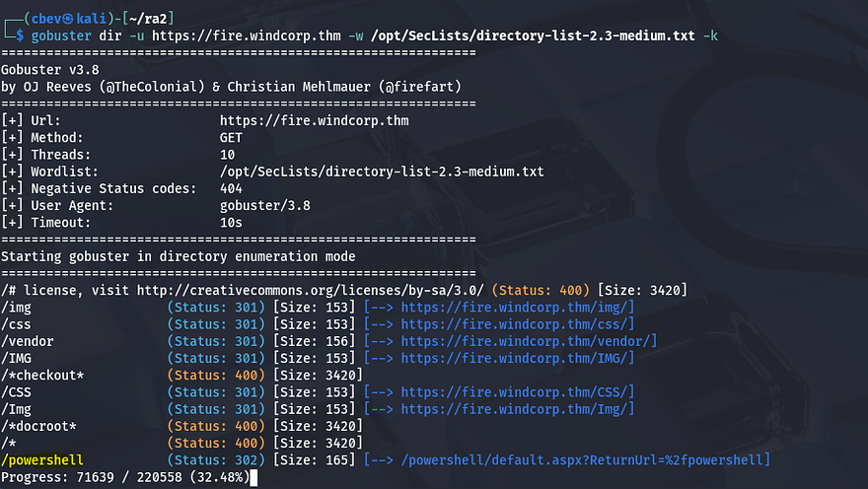The height and width of the screenshot is (489, 868).
Task: Open the https://fire.windcorp.thm/img/ redirect link
Action: [517, 308]
